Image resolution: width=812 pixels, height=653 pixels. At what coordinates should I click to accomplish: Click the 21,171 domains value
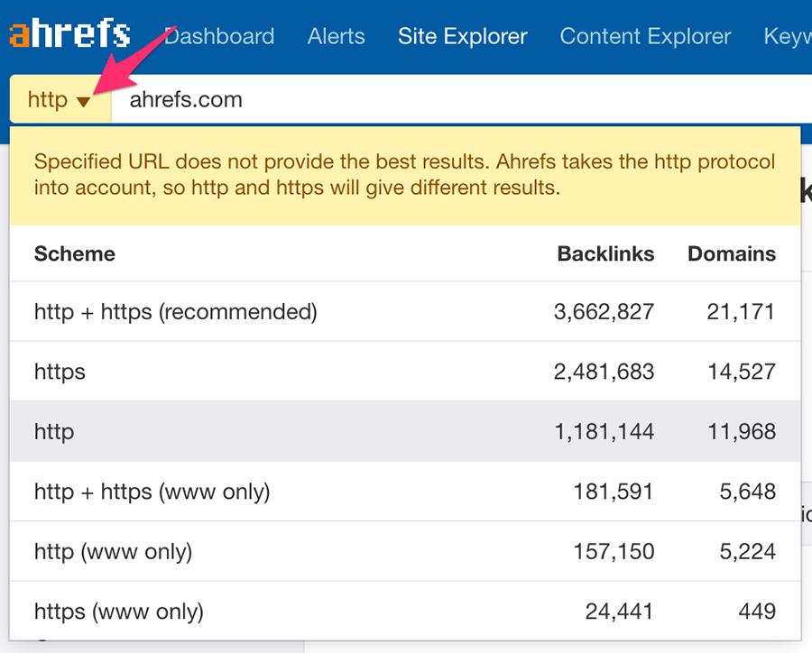[x=742, y=312]
